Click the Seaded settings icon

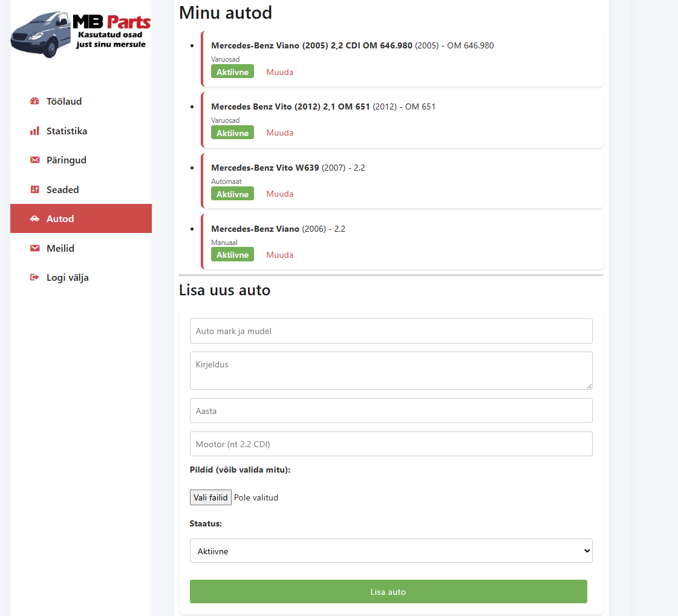tap(34, 190)
